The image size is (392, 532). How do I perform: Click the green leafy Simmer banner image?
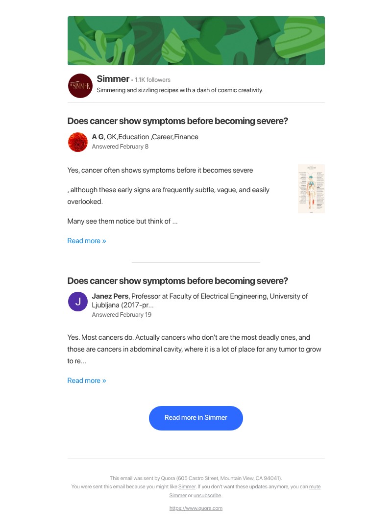coord(196,40)
